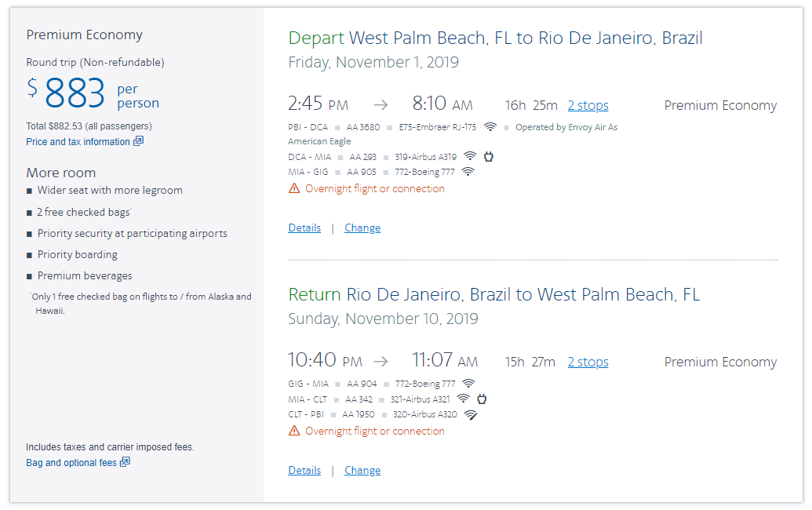The image size is (812, 510).
Task: Click Wi-Fi icon for AA 1950 flight
Action: 471,414
